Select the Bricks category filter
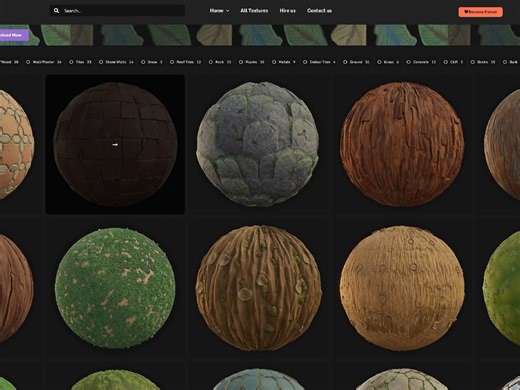The height and width of the screenshot is (390, 520). tap(483, 62)
